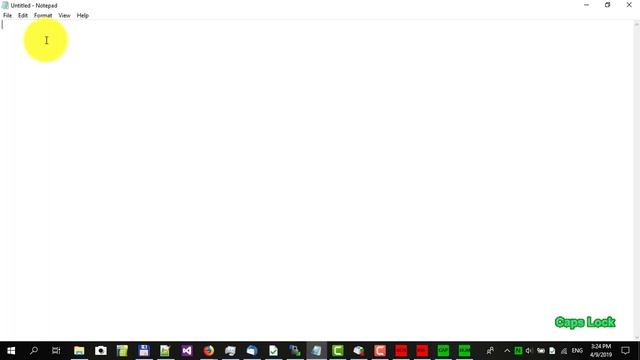
Task: Open the Help menu
Action: pos(82,16)
